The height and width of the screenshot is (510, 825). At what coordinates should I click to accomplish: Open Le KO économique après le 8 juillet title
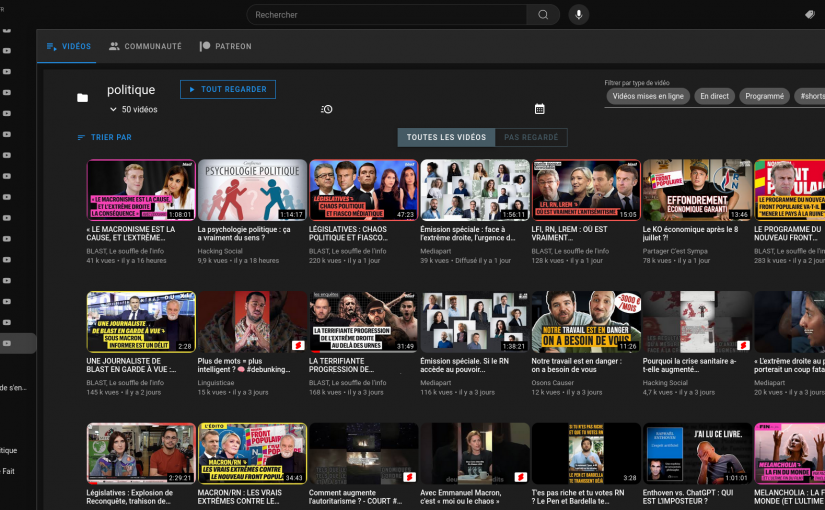(690, 234)
